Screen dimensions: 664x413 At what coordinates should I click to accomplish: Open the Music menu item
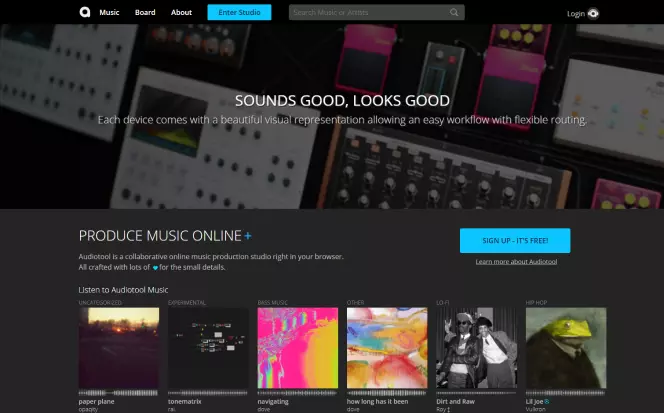click(x=109, y=12)
